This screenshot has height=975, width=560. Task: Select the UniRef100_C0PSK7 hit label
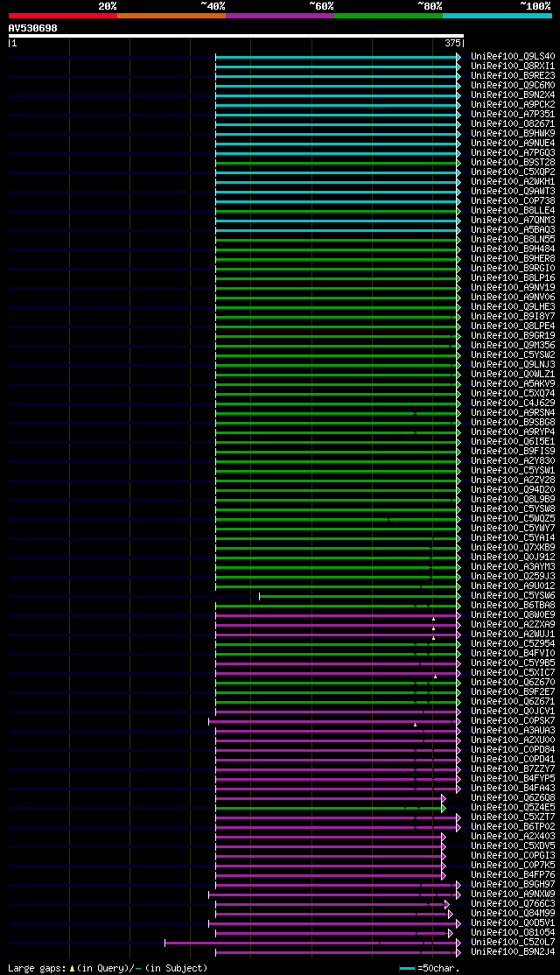513,721
